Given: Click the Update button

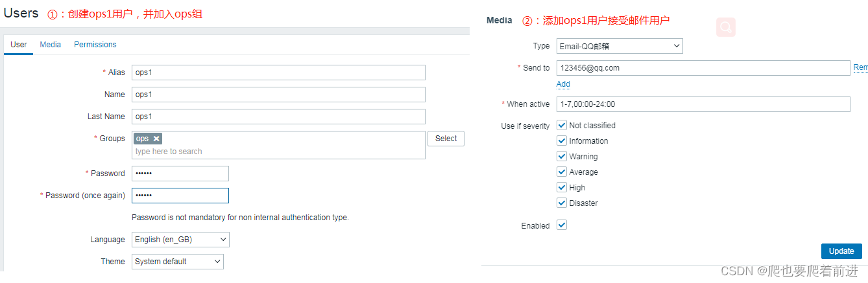Looking at the screenshot, I should tap(841, 251).
